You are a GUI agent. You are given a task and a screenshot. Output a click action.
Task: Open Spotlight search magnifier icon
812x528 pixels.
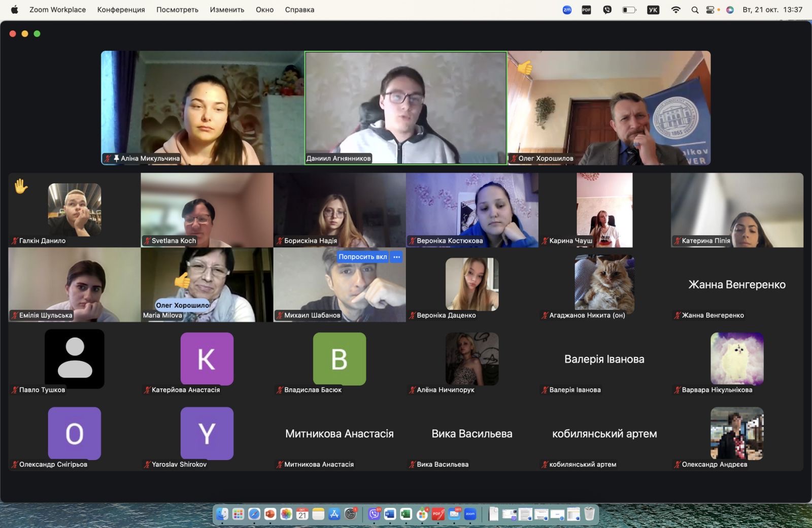(x=695, y=10)
